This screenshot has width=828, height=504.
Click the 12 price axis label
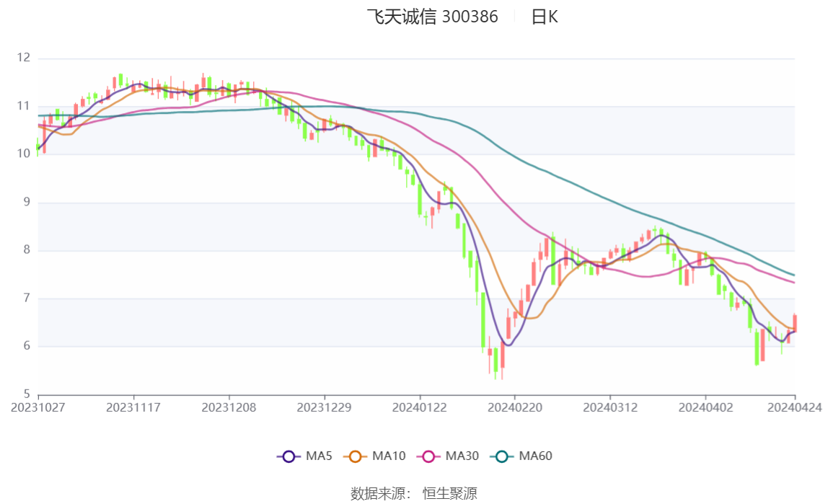(23, 58)
